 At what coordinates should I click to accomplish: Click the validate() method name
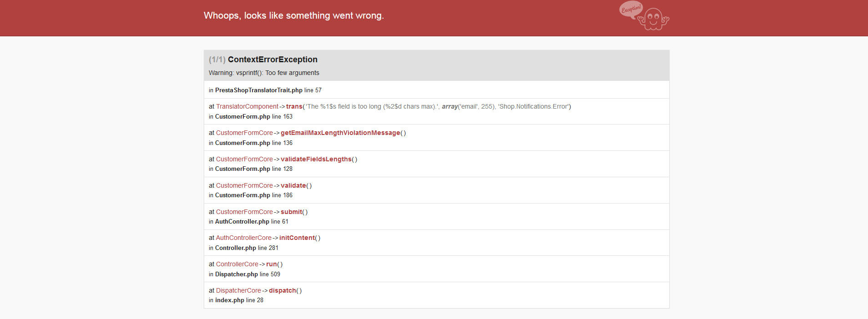click(x=293, y=185)
